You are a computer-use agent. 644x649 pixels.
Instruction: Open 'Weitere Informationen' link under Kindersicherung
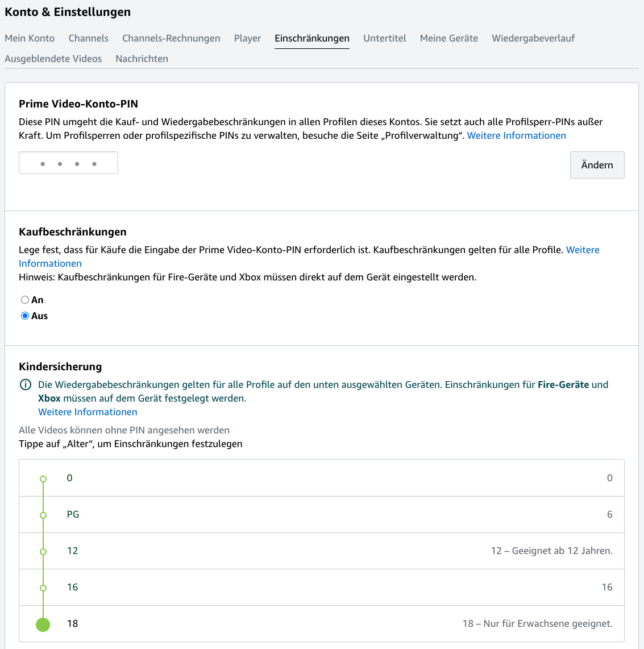tap(88, 412)
